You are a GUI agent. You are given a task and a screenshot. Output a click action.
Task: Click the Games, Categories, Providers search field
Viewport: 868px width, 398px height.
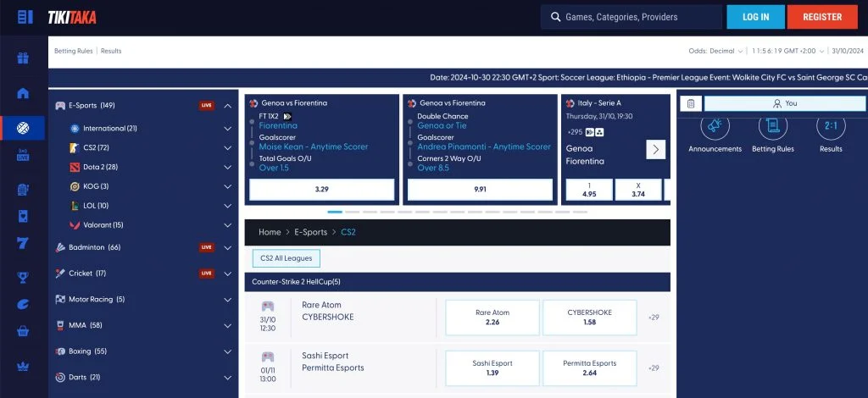point(631,17)
